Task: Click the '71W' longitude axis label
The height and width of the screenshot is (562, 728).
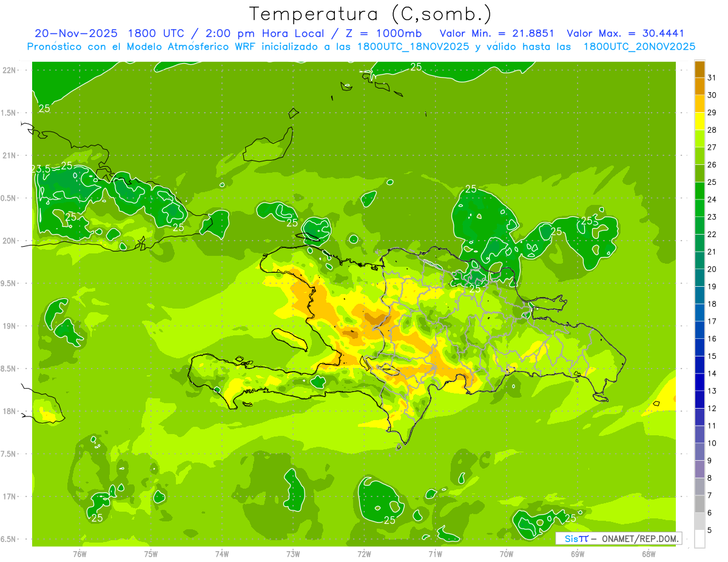Action: point(435,554)
